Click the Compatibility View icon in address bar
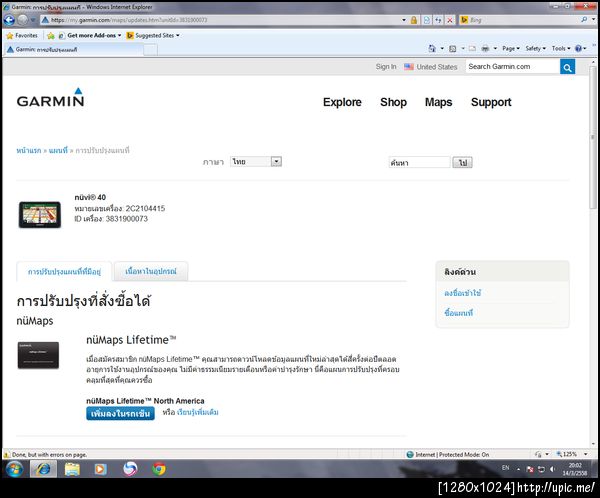 (x=427, y=20)
